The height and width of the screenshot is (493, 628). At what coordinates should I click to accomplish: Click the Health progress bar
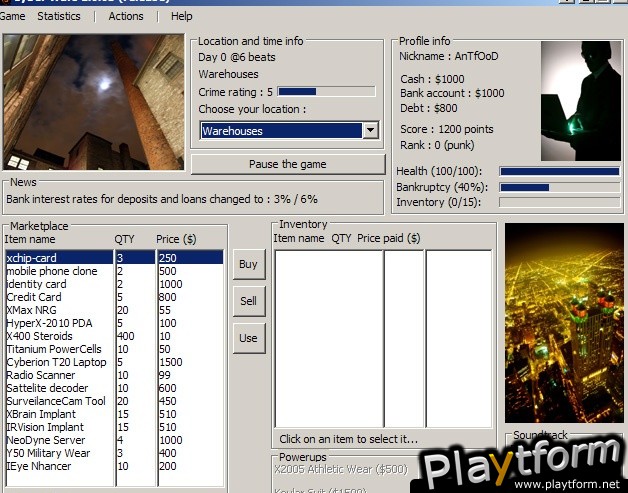(560, 172)
